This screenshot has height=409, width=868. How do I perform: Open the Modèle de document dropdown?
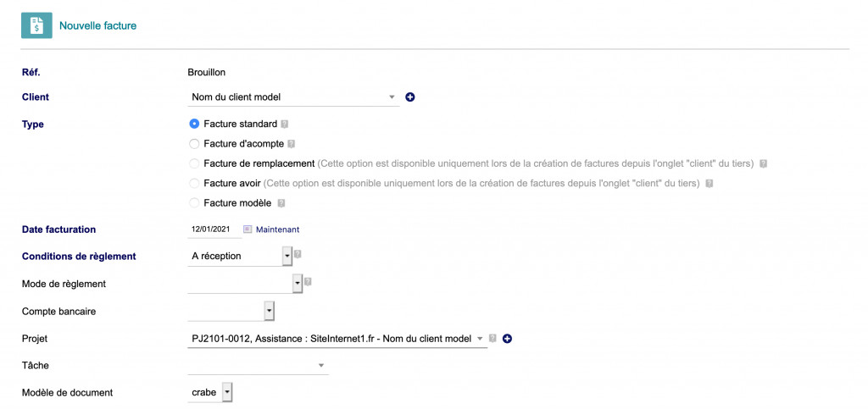click(226, 393)
